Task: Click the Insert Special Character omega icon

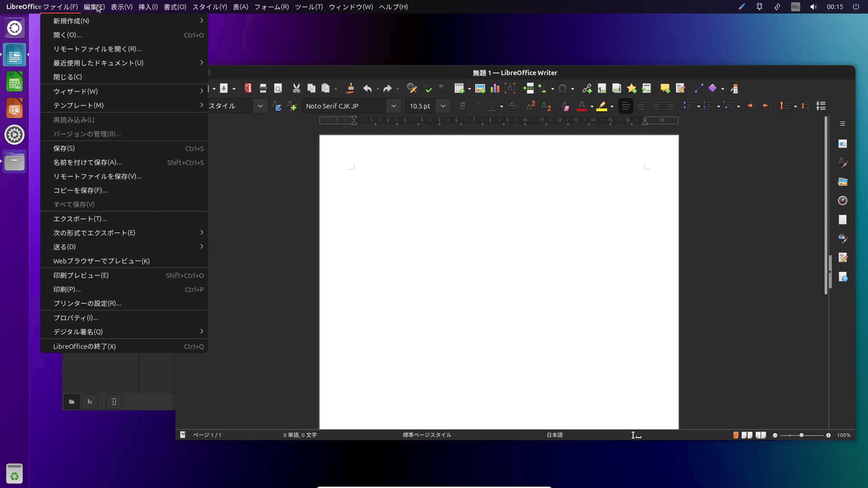Action: pyautogui.click(x=562, y=88)
